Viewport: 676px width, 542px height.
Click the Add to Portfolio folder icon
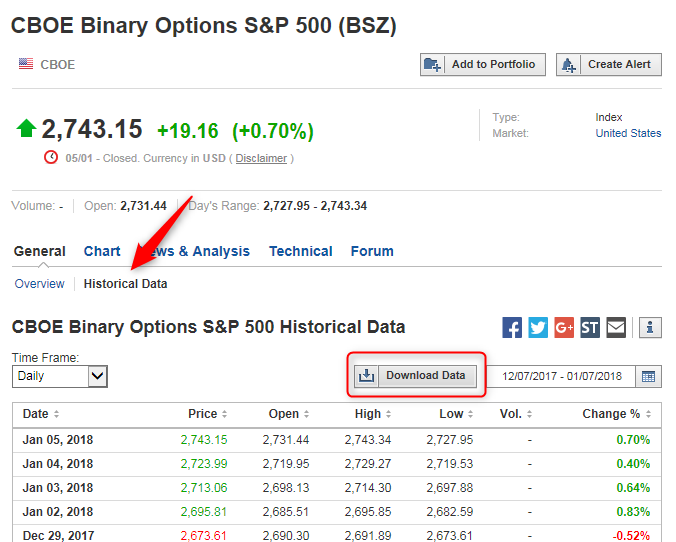432,65
